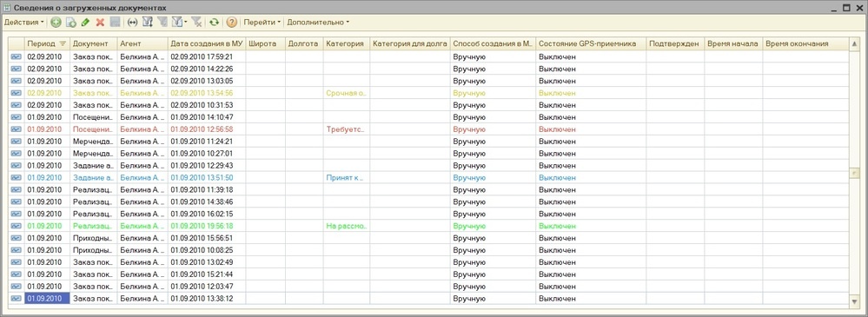Sort by the Период column header

47,43
